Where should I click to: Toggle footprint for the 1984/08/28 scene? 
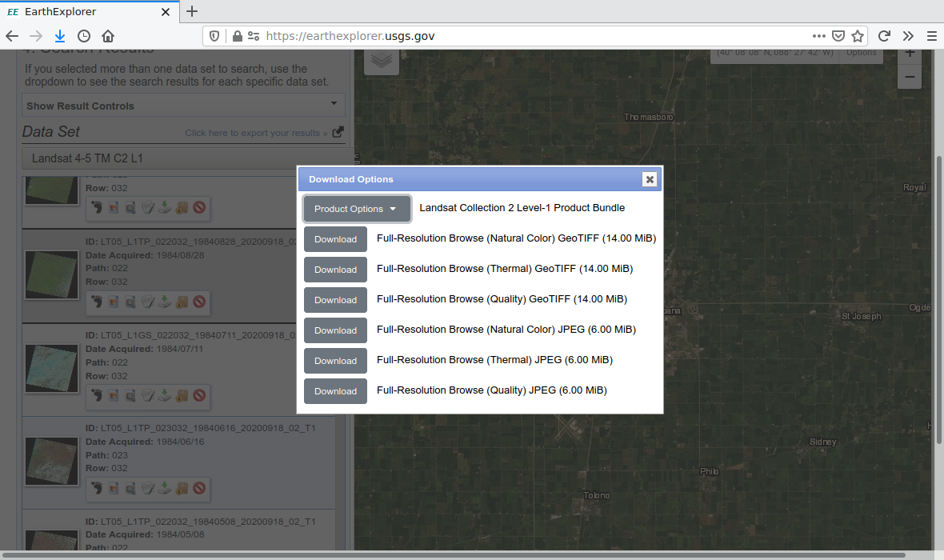tap(96, 302)
